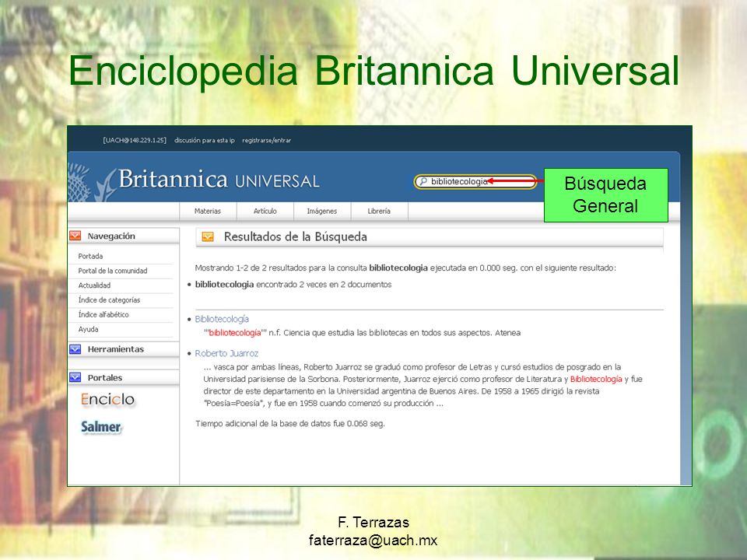Image resolution: width=747 pixels, height=560 pixels.
Task: Click the bibliotecologia search input field
Action: [475, 181]
